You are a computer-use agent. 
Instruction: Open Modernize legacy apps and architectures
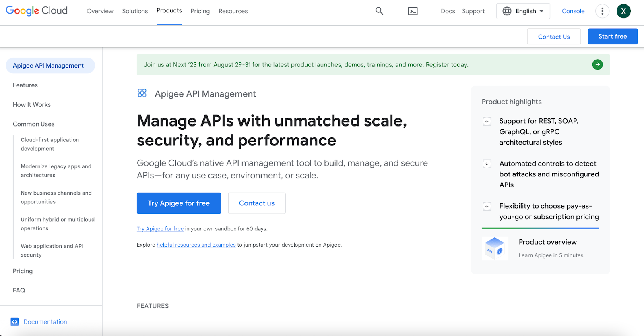pyautogui.click(x=56, y=171)
